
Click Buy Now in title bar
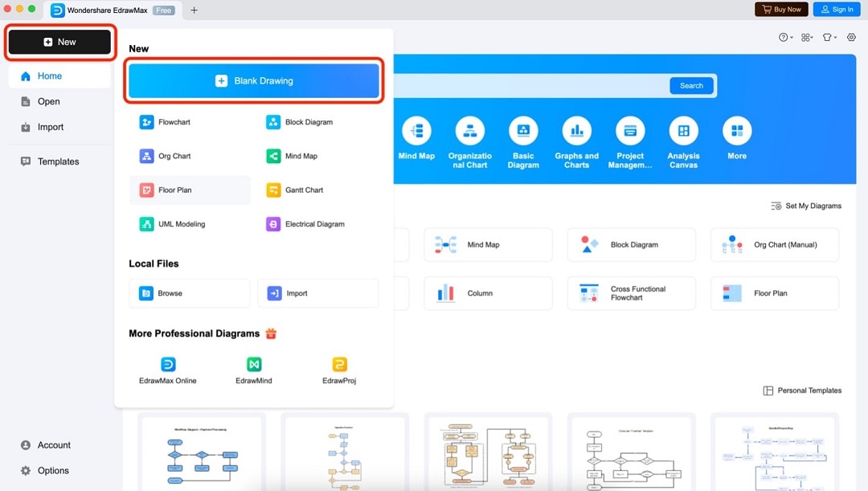(x=781, y=10)
